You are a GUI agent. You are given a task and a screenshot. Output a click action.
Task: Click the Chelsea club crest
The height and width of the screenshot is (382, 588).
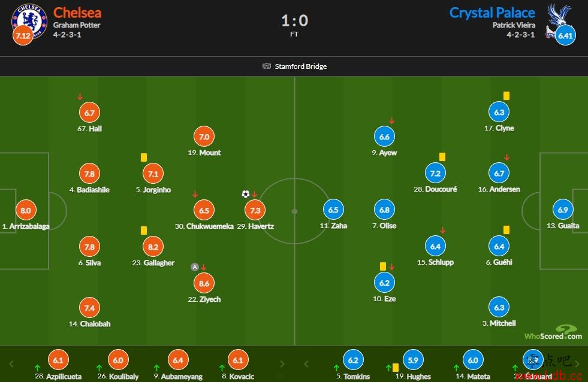coord(29,21)
